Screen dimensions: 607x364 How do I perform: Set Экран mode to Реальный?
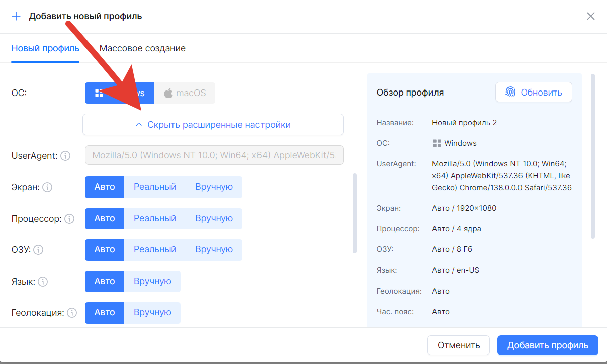coord(155,187)
